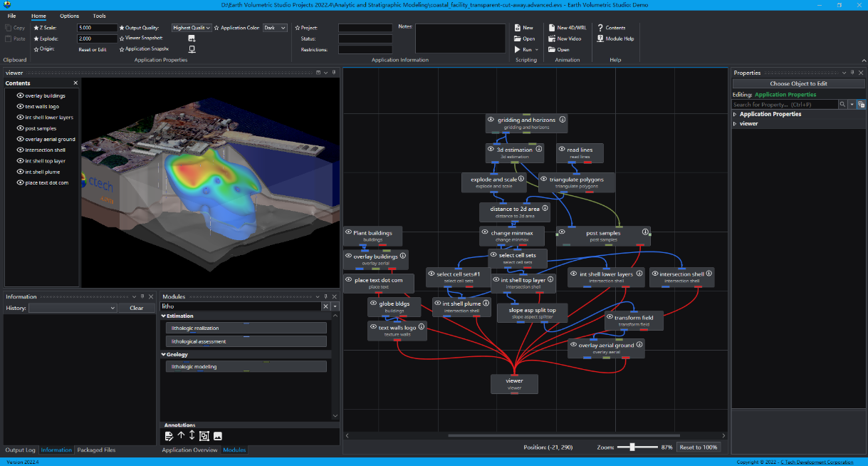Toggle visibility of text walls logo
This screenshot has width=868, height=466.
pos(20,106)
